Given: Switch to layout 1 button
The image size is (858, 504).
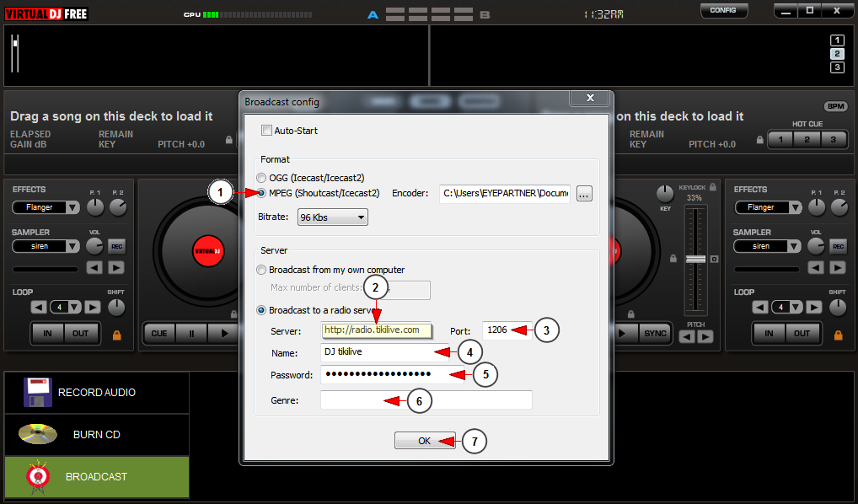Looking at the screenshot, I should click(837, 40).
